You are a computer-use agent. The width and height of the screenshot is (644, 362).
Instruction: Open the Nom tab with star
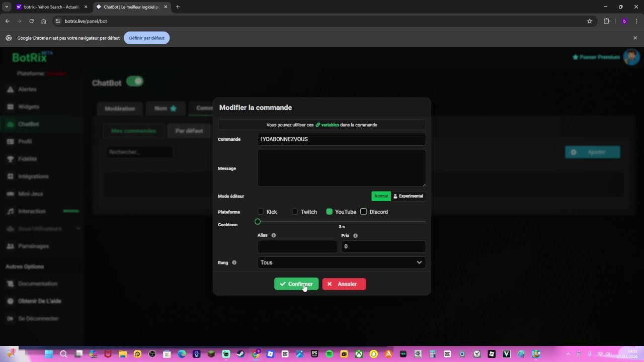[166, 108]
